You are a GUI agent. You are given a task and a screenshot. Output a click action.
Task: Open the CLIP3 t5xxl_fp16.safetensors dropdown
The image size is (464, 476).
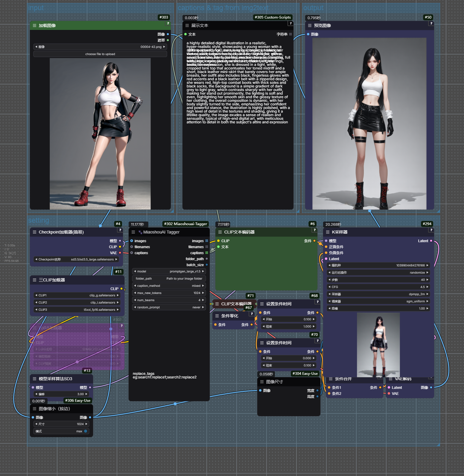pos(77,310)
